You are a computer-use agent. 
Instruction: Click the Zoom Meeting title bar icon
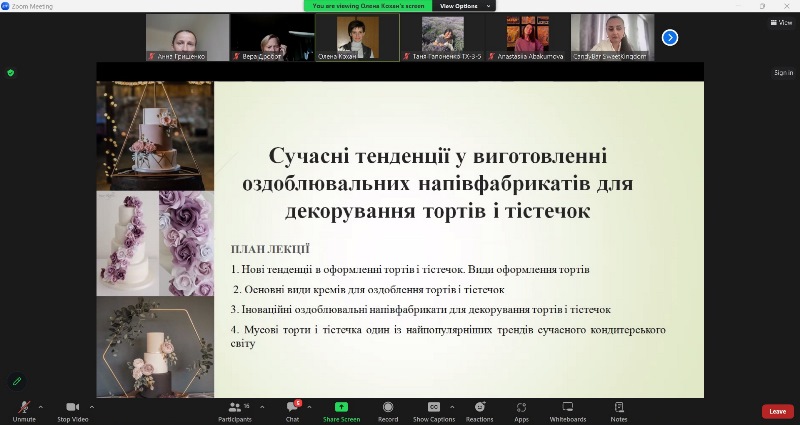click(x=5, y=6)
